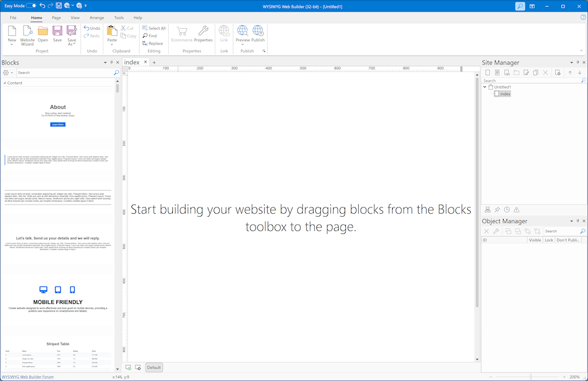Open the WYSIWYG Web Builder Forum link

(28, 377)
